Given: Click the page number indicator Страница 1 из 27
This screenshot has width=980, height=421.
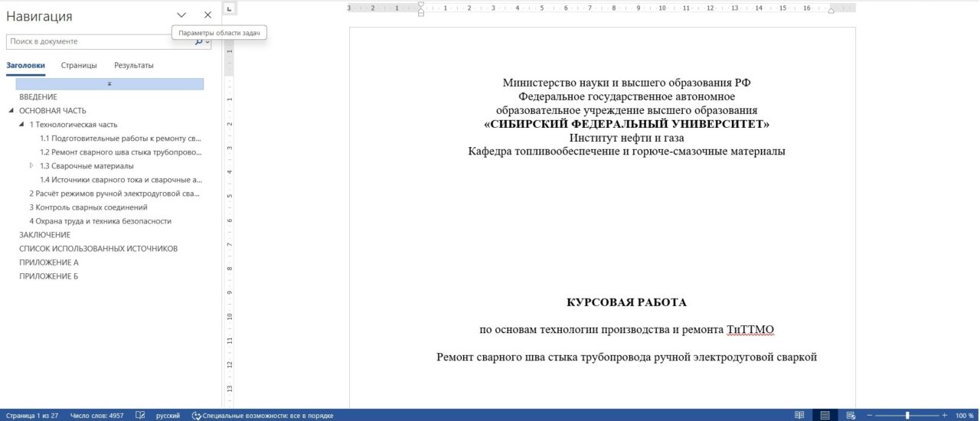Looking at the screenshot, I should click(x=32, y=416).
